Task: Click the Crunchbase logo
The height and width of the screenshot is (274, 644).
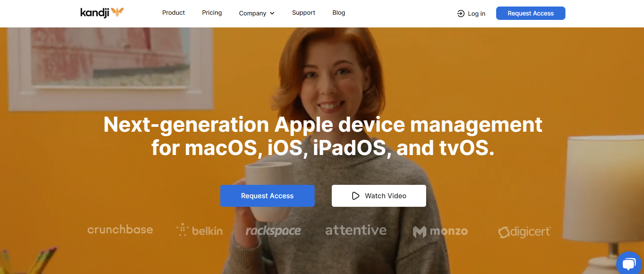Action: pyautogui.click(x=120, y=229)
